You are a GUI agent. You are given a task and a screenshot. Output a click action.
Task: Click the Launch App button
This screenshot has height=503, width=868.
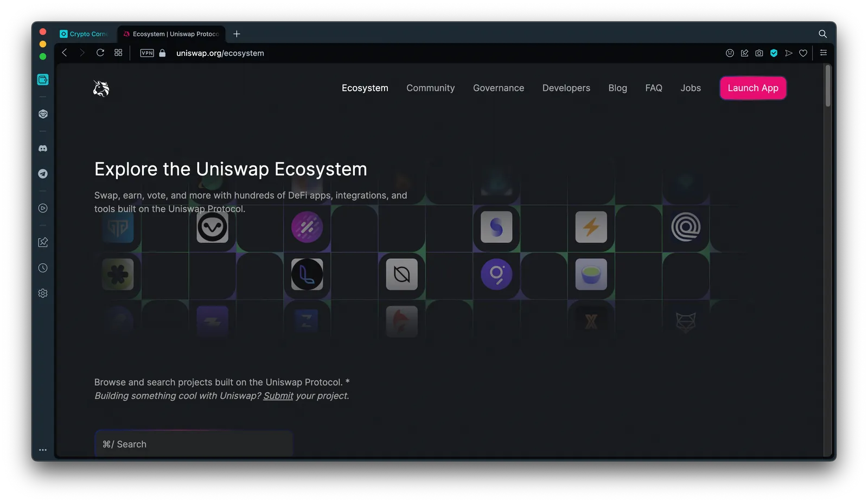tap(753, 88)
